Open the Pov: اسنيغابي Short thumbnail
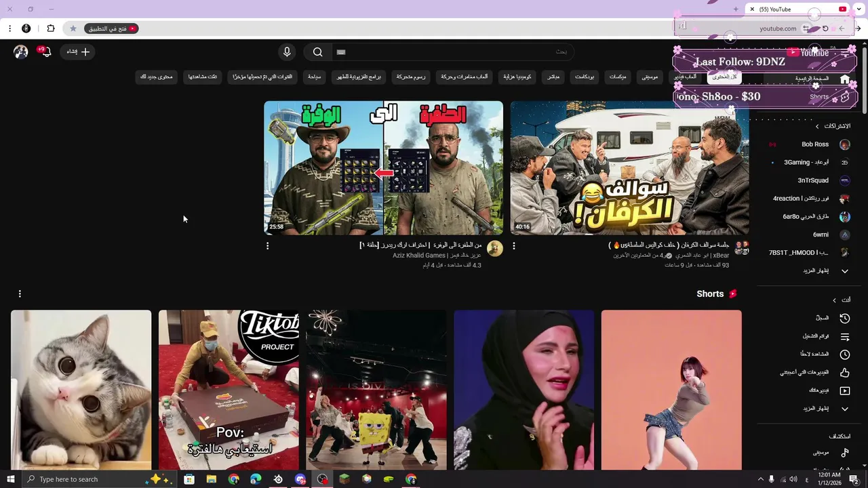The width and height of the screenshot is (868, 488). (229, 390)
